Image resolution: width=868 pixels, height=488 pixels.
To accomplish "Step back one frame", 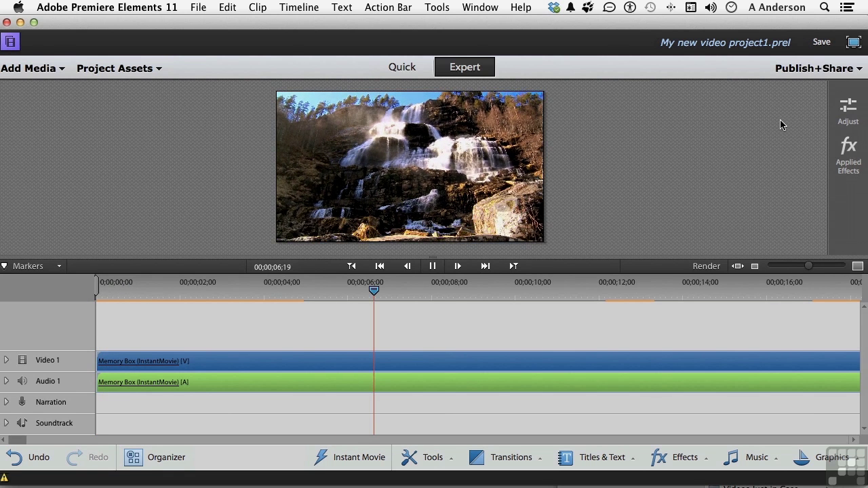I will (x=407, y=266).
